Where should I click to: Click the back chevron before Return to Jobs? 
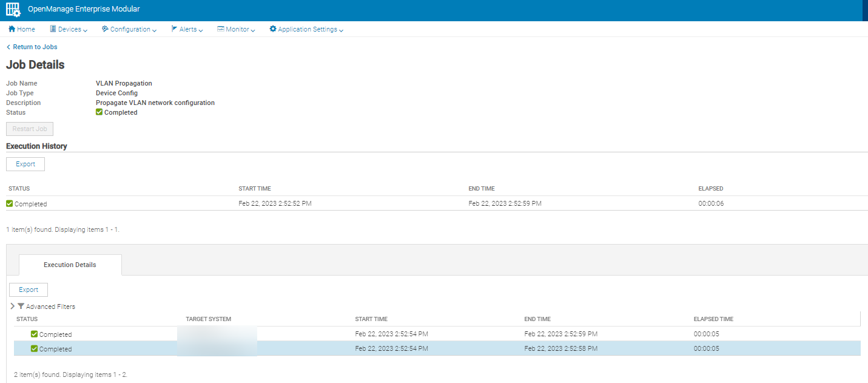pos(7,47)
